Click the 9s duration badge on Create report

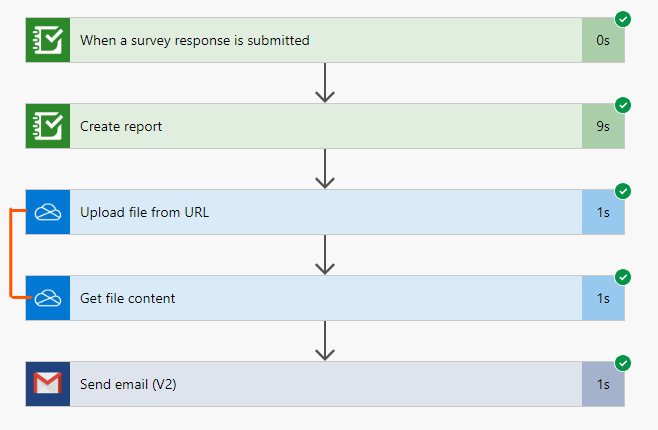(x=603, y=127)
